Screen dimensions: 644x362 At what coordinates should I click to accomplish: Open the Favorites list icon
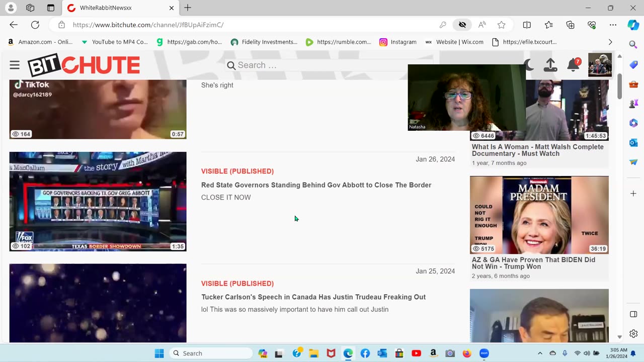pyautogui.click(x=549, y=25)
